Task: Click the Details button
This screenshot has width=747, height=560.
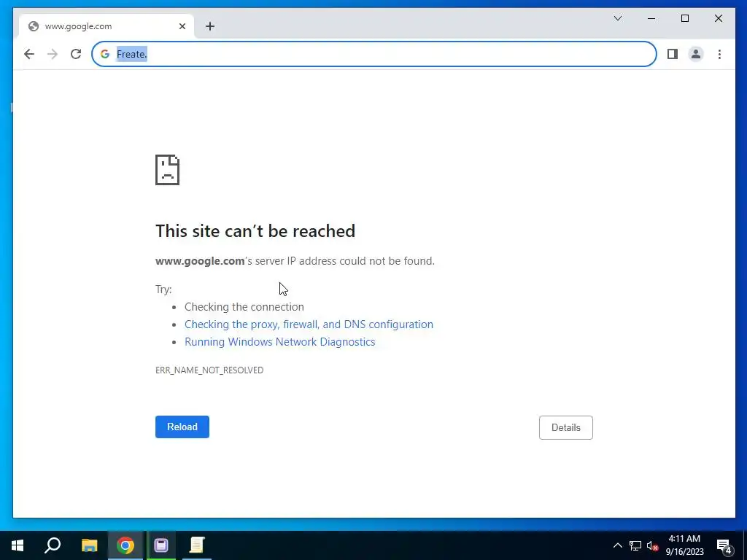Action: pyautogui.click(x=566, y=427)
